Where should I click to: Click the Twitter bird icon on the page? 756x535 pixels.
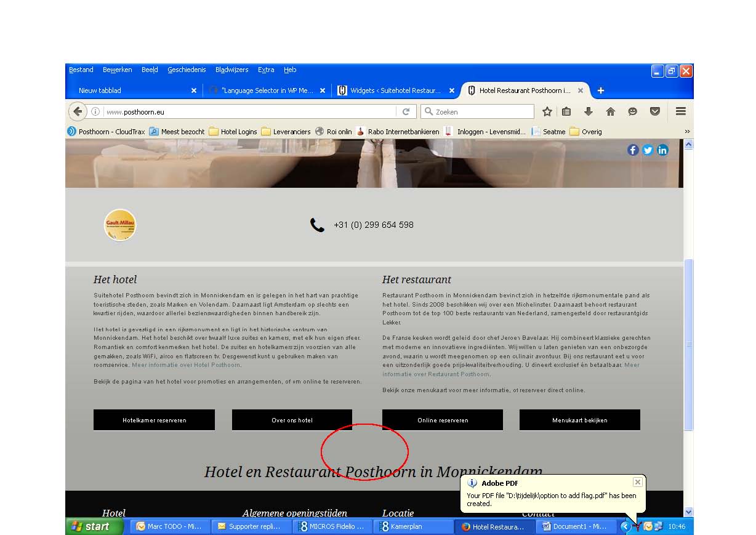pyautogui.click(x=648, y=150)
